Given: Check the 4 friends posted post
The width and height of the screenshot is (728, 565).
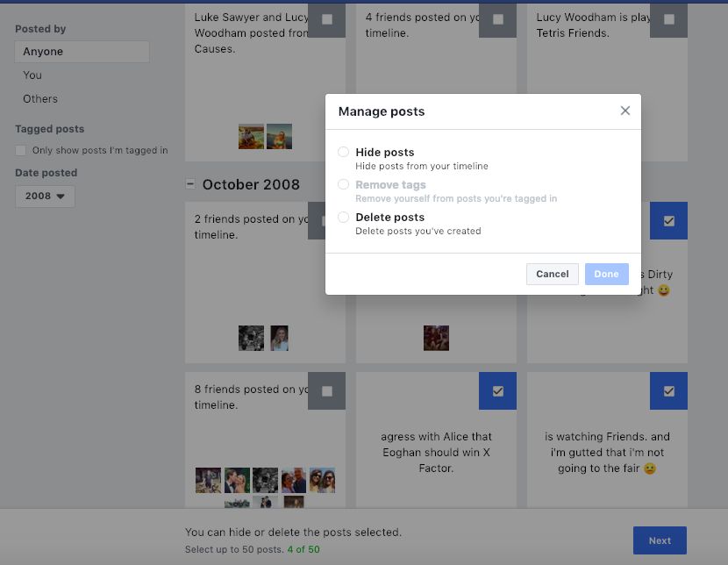Looking at the screenshot, I should (x=497, y=19).
